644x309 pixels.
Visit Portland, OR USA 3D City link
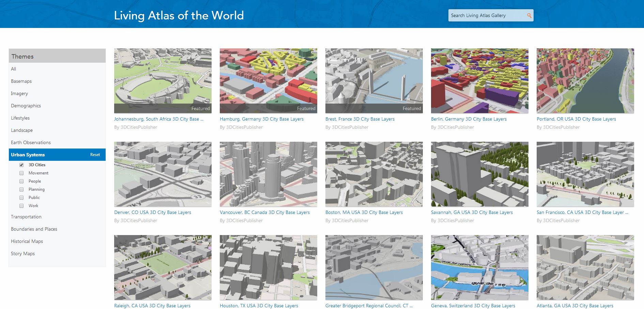tap(576, 119)
